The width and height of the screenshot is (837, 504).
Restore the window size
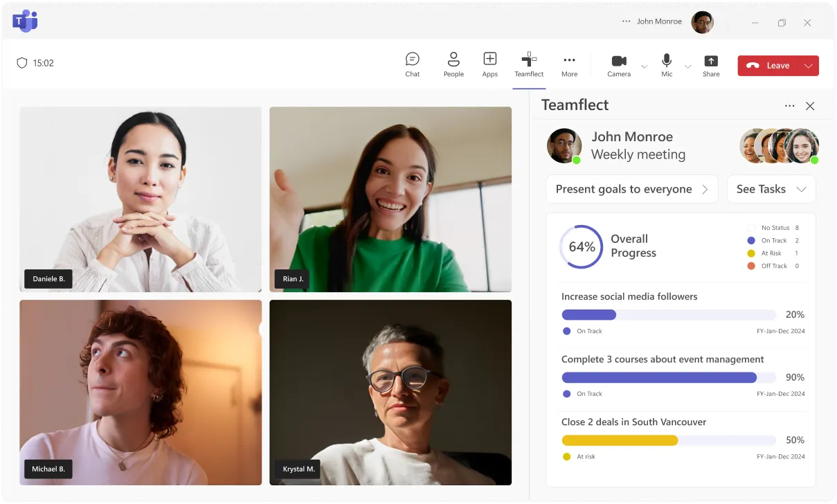click(x=782, y=23)
